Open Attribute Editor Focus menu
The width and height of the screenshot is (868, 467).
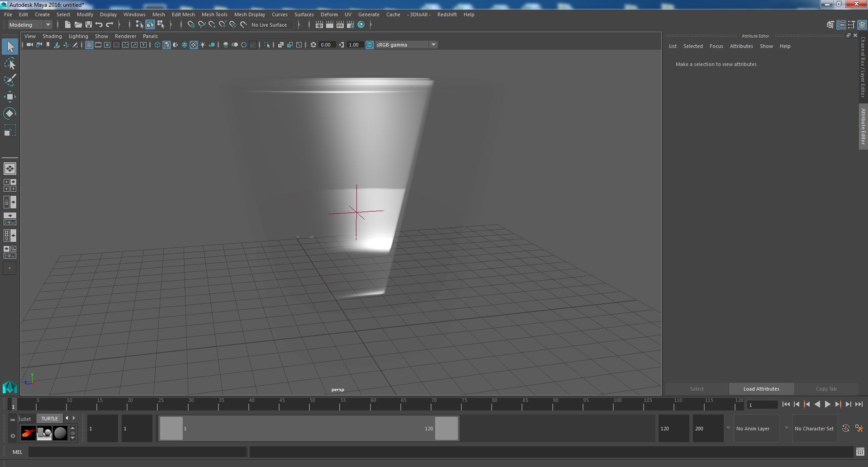[x=716, y=46]
